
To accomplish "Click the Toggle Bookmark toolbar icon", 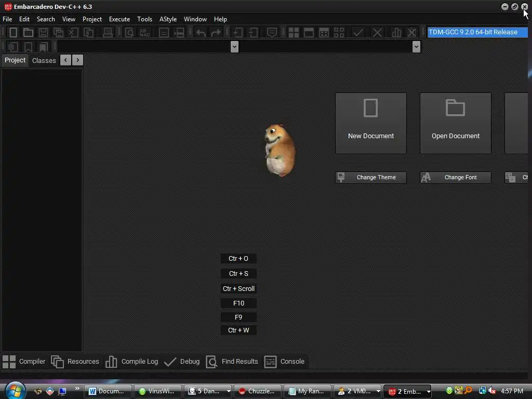I will tap(28, 47).
